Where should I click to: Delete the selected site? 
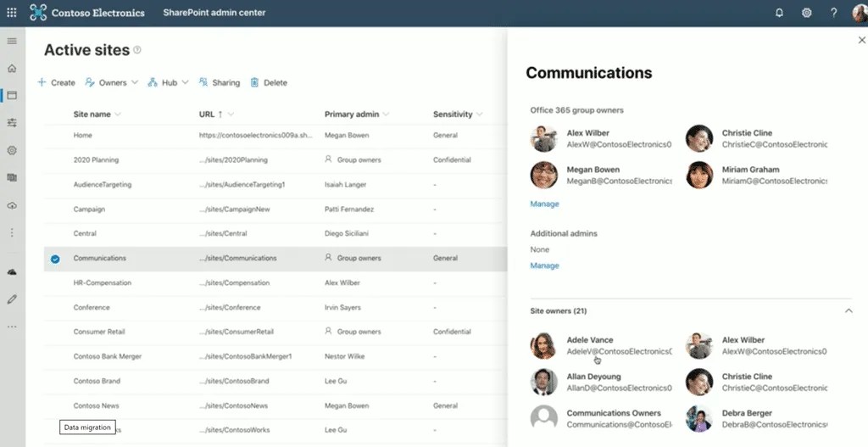(x=269, y=82)
